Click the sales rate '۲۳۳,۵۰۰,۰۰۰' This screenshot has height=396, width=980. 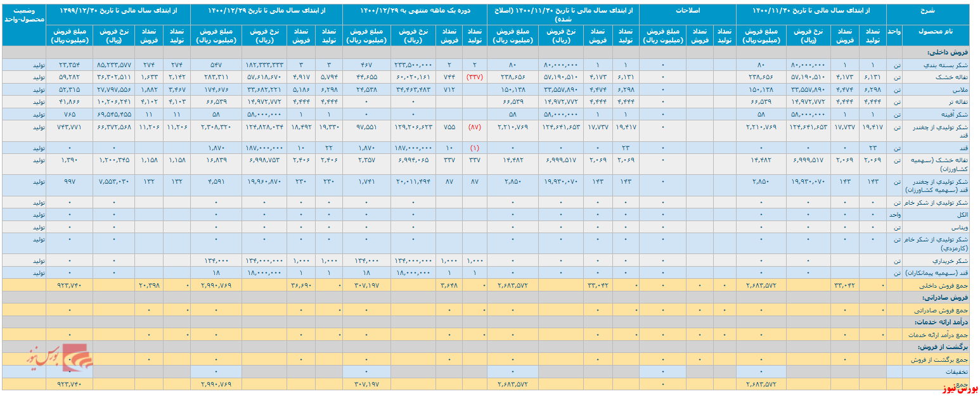coord(413,65)
